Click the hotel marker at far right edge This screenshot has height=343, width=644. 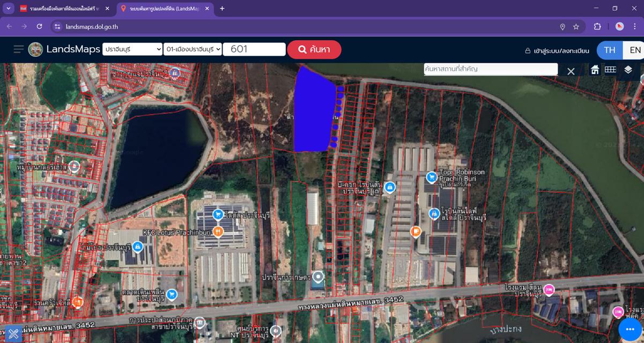618,311
